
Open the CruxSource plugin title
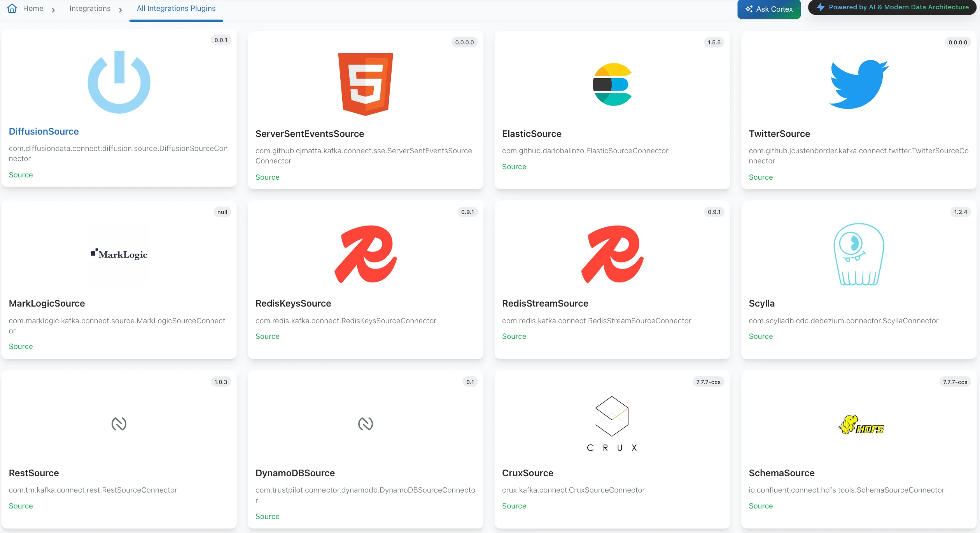tap(528, 473)
